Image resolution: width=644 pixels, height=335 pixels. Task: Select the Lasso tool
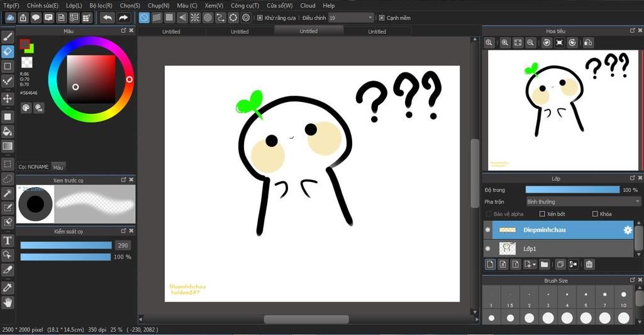8,179
